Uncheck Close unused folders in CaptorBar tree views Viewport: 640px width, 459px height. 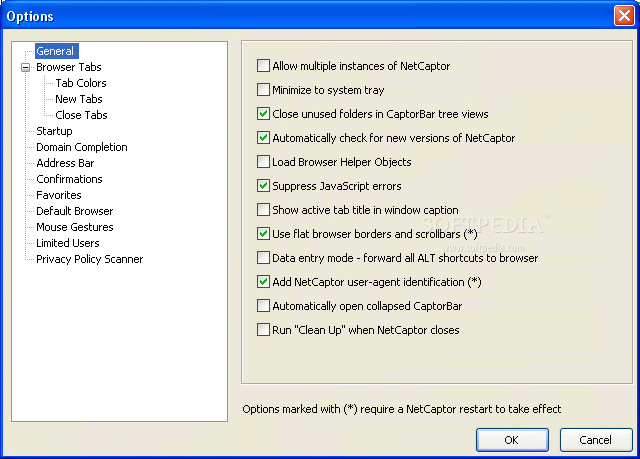[x=263, y=113]
